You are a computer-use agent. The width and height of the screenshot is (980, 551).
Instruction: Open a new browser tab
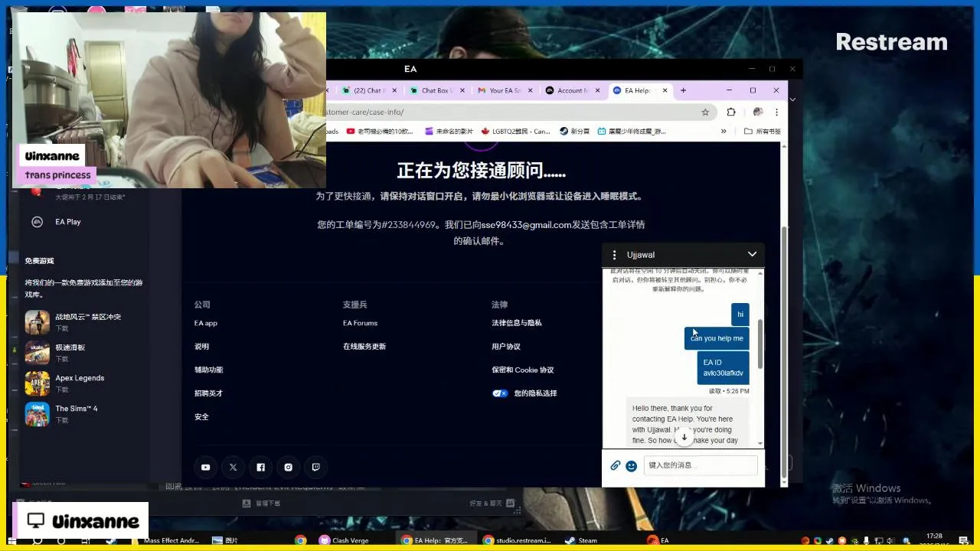[x=683, y=90]
